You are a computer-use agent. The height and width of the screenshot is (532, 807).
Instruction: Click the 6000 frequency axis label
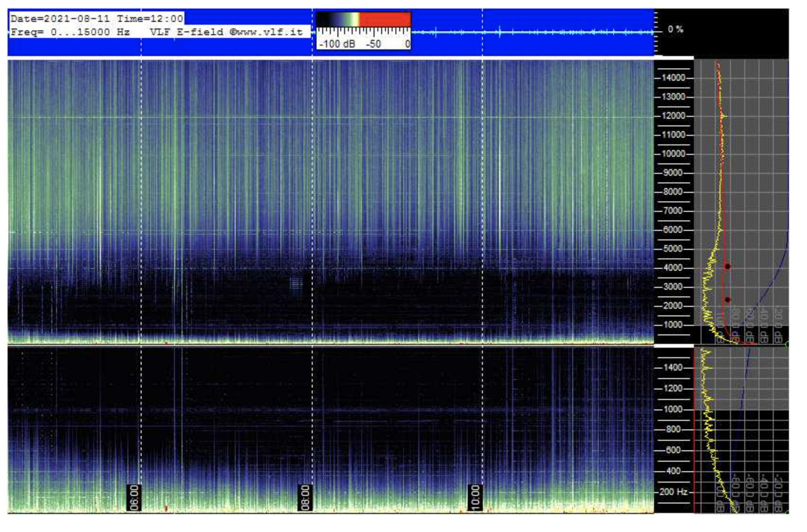pyautogui.click(x=673, y=229)
